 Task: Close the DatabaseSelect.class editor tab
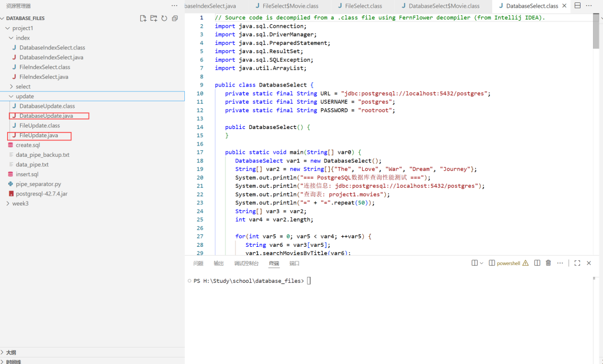(x=564, y=6)
